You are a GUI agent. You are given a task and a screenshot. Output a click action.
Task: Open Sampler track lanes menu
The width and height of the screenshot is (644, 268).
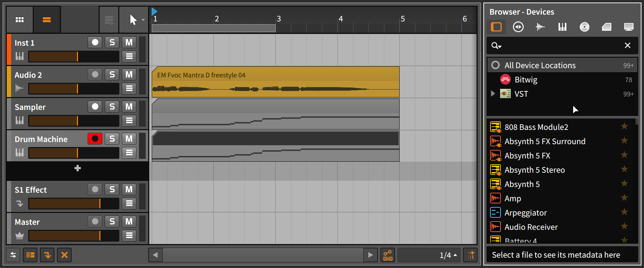point(129,120)
